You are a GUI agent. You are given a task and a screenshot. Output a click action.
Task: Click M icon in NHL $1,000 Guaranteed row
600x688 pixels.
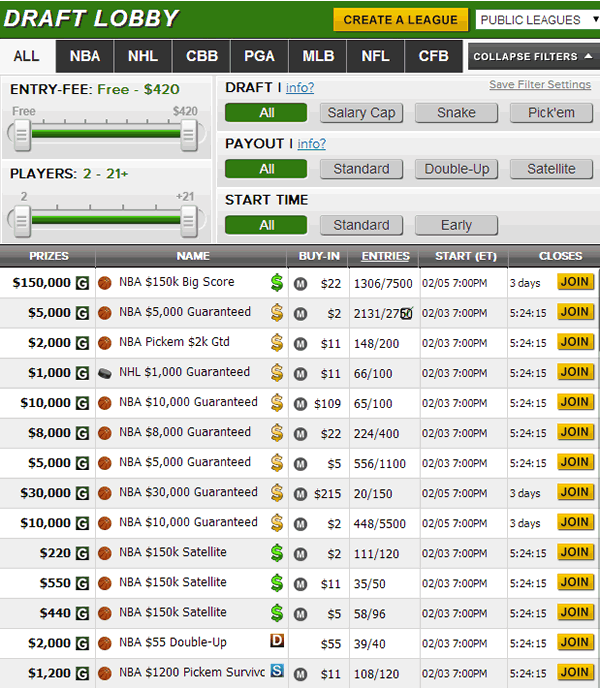(x=300, y=374)
